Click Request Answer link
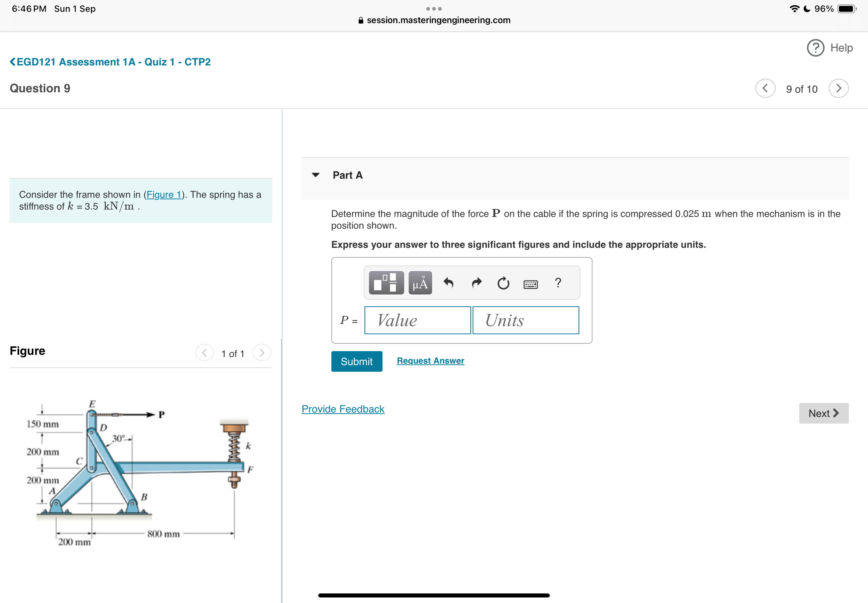The height and width of the screenshot is (603, 868). (x=430, y=361)
